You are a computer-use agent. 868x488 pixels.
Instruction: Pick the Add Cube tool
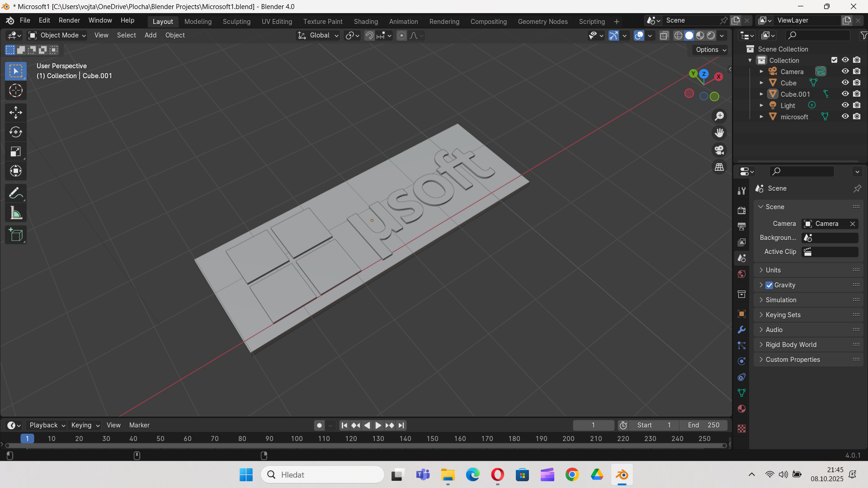(16, 235)
